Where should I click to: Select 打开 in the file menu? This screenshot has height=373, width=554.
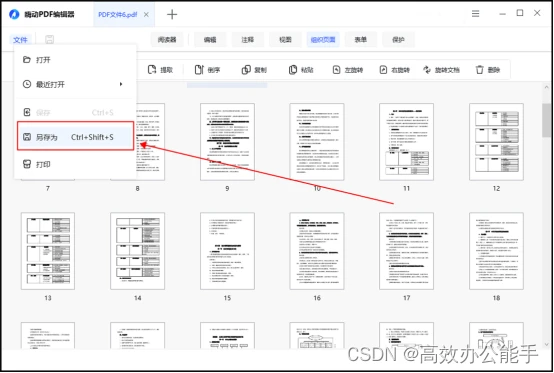click(x=75, y=60)
